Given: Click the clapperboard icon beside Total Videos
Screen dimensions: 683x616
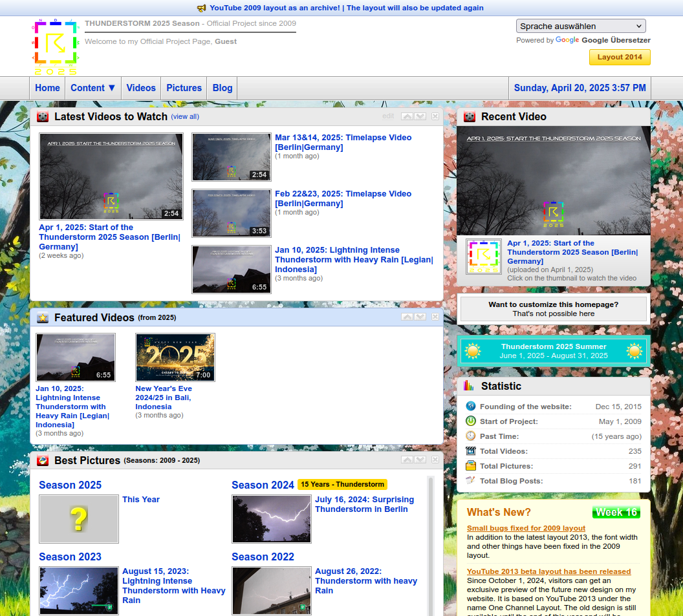Looking at the screenshot, I should tap(471, 451).
